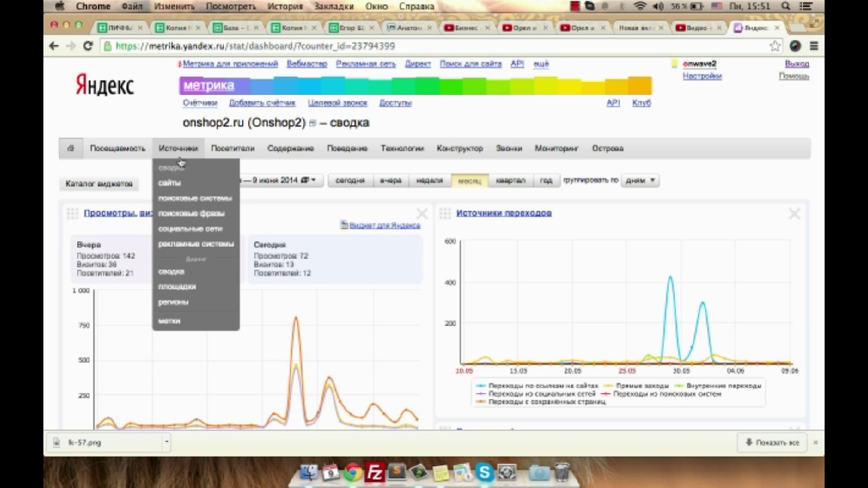Open Finder from the Dock

click(309, 472)
